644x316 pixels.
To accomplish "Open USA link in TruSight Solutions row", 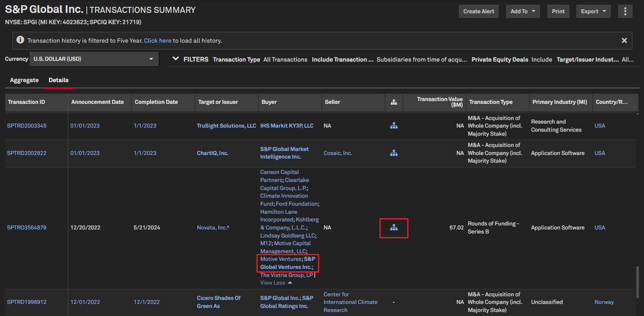I will pyautogui.click(x=600, y=126).
